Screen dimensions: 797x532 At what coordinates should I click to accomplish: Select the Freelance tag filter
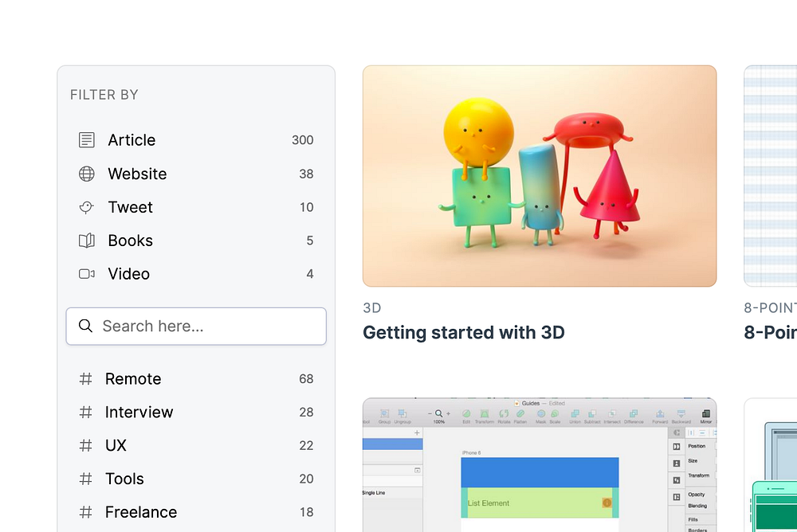click(196, 512)
